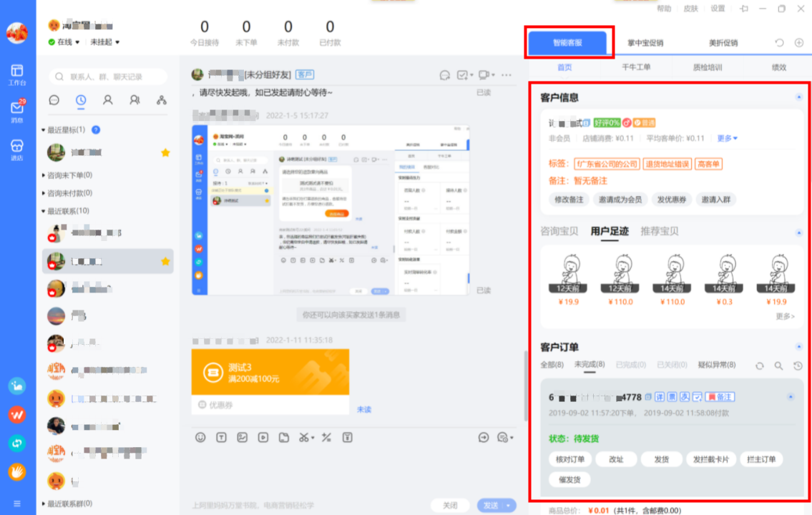This screenshot has width=812, height=515.
Task: Toggle star on the contact under 最近星标
Action: click(165, 152)
